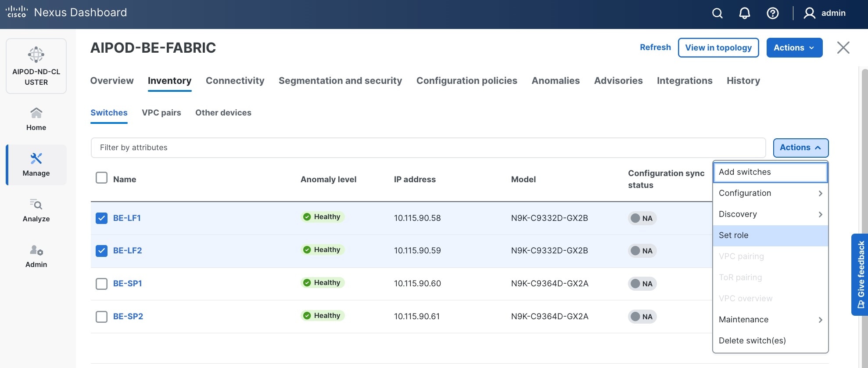Click the Anomaly level column header

click(328, 180)
